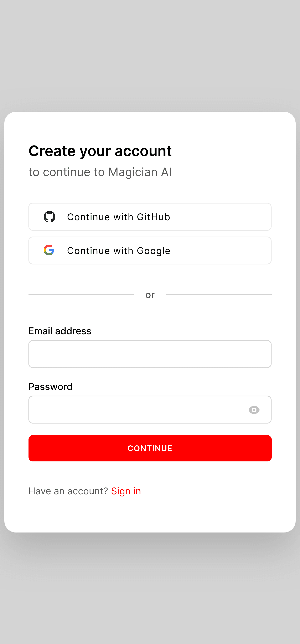
Task: Click the GitHub octocat logo icon
Action: point(50,217)
